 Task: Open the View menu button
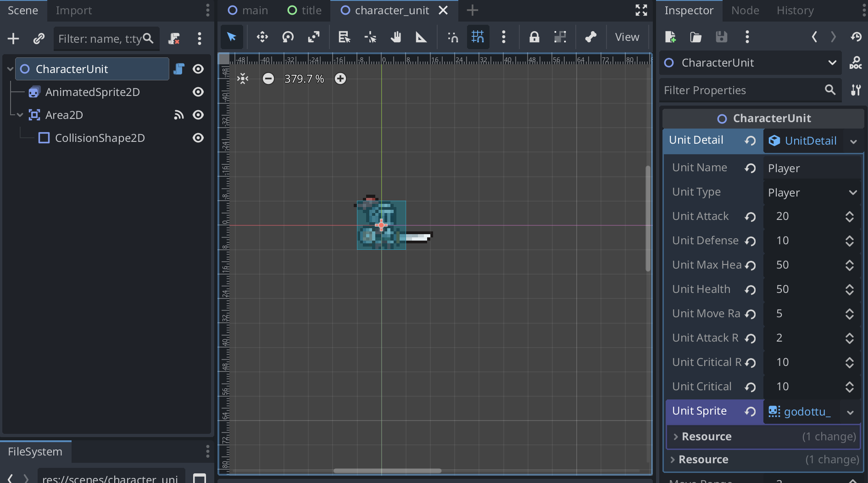pyautogui.click(x=627, y=37)
